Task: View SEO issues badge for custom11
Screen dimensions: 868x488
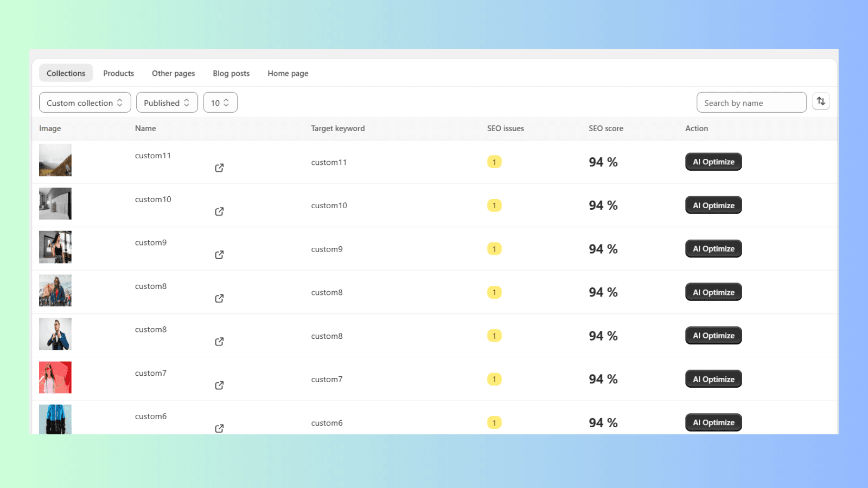Action: 494,162
